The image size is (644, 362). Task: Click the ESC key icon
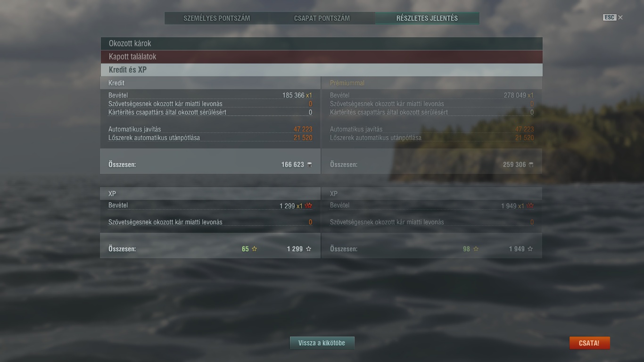pyautogui.click(x=610, y=17)
